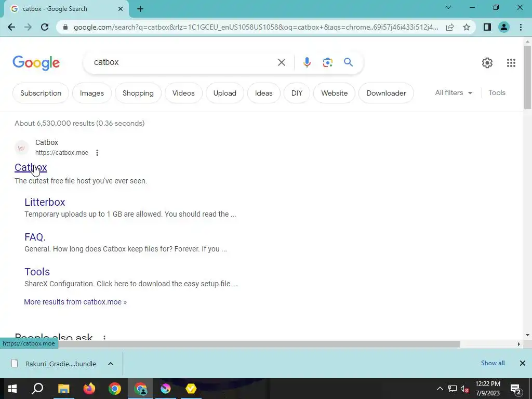This screenshot has height=399, width=532.
Task: Show hidden system tray icons
Action: point(440,389)
